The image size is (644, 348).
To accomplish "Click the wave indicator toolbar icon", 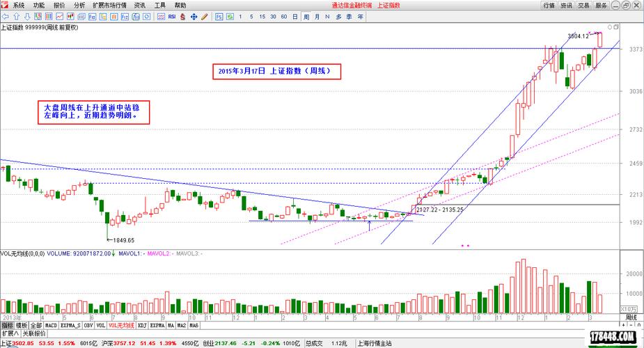I will tap(161, 17).
